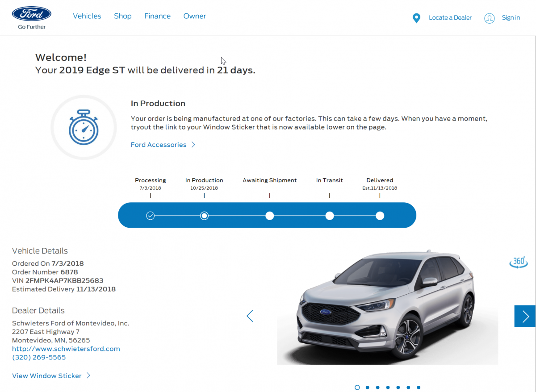Click the 2207 East Highway 7 address
This screenshot has width=536, height=392.
click(x=46, y=332)
